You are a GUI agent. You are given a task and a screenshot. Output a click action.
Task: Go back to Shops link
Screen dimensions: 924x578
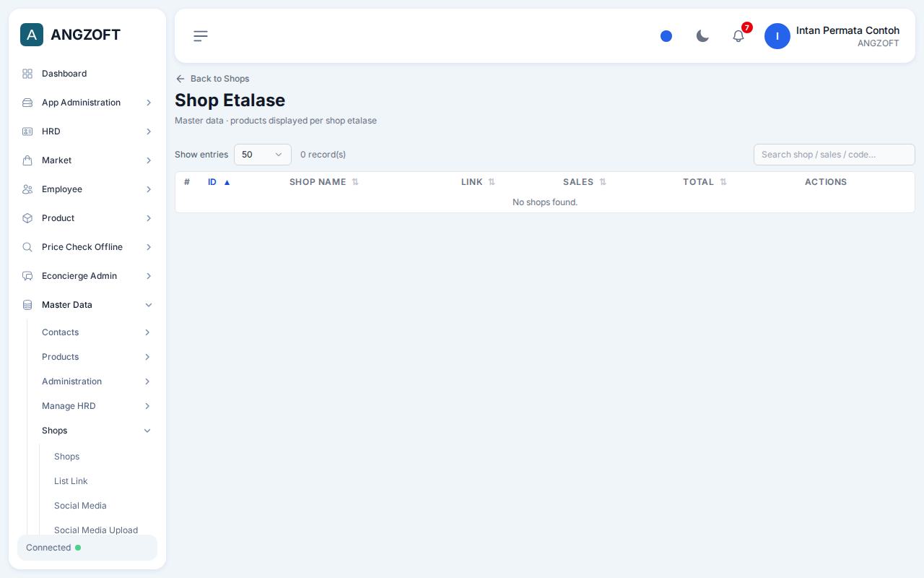[x=212, y=79]
